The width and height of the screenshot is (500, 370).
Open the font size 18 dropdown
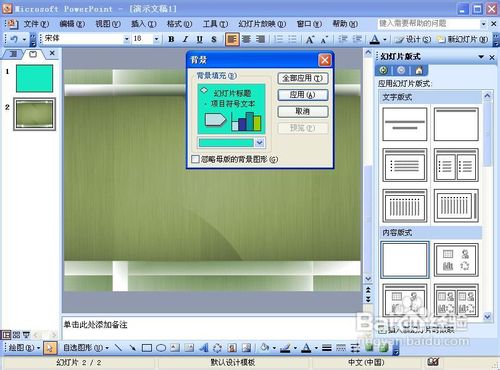pyautogui.click(x=156, y=39)
